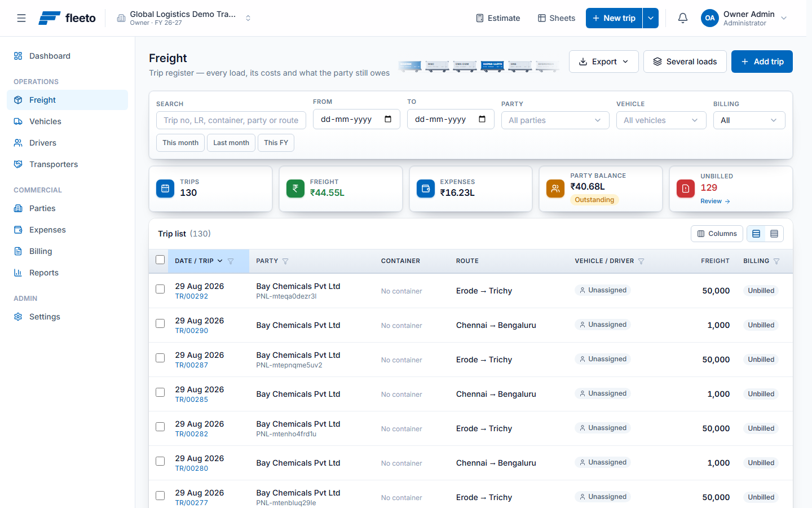Click the From date field

(356, 119)
